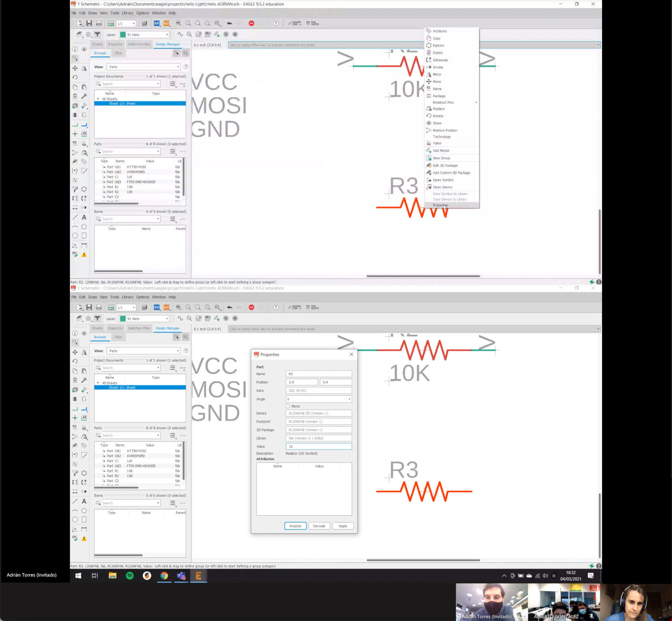Click the eye Show tool in the upper window's side toolbar
The image size is (672, 621).
(x=84, y=49)
